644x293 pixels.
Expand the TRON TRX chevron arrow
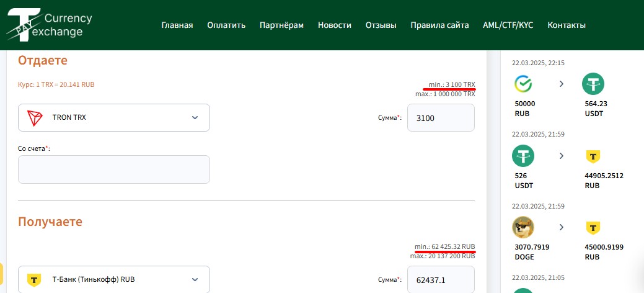click(x=195, y=118)
